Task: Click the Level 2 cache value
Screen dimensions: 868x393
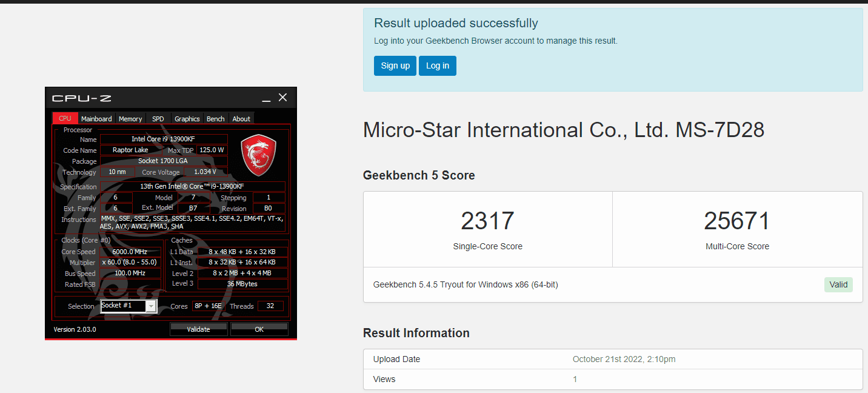Action: [242, 273]
